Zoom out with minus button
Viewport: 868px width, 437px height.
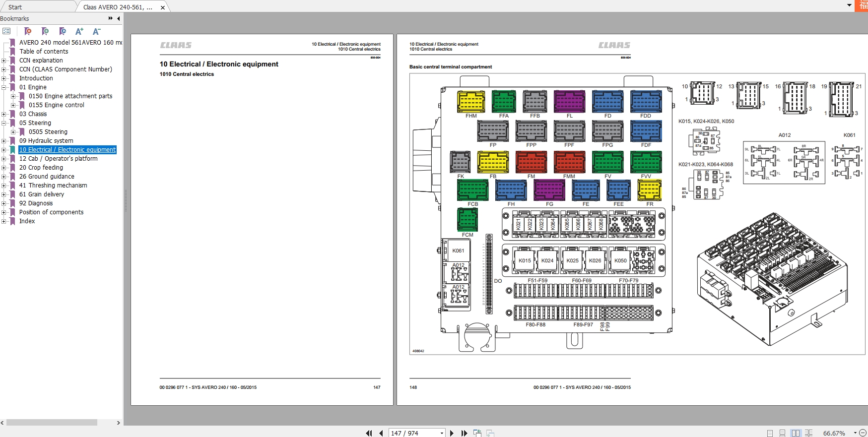tap(863, 433)
